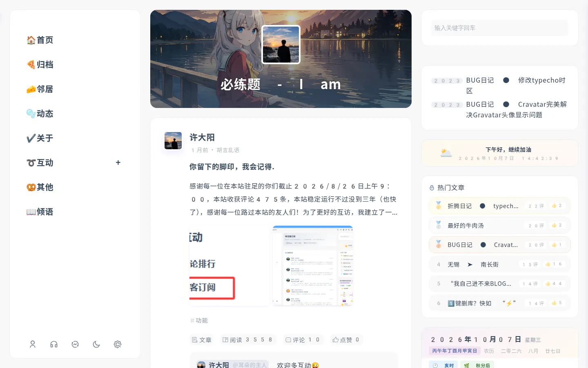This screenshot has width=588, height=368.
Task: Open hot article 我自己进不来BLOG
Action: [x=500, y=283]
